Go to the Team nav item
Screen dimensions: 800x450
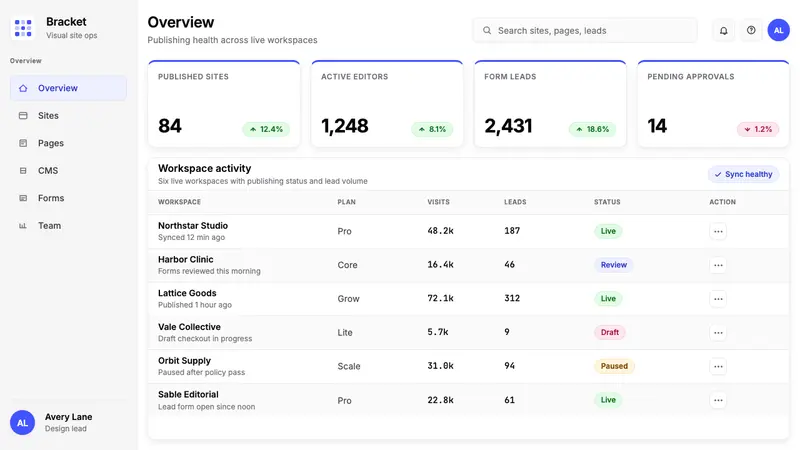coord(68,226)
